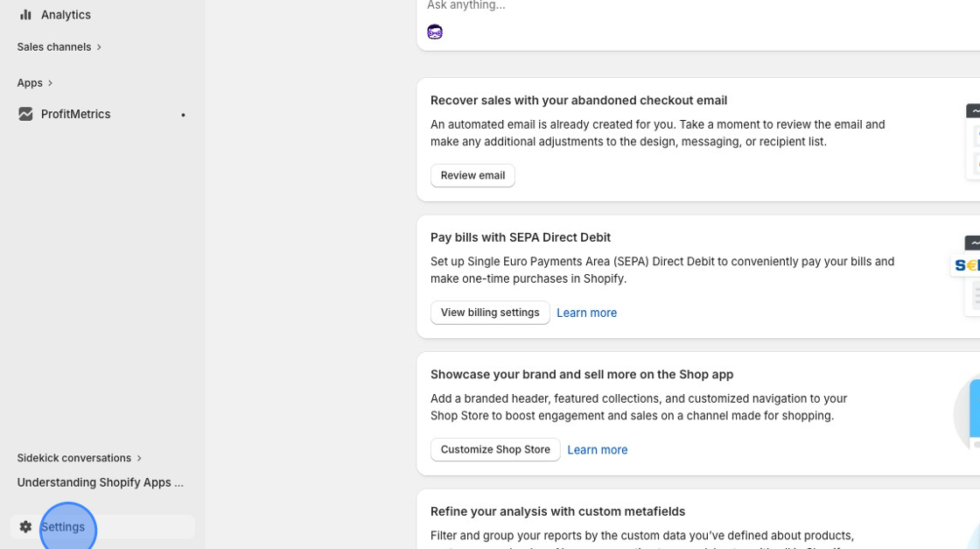Click the Sidekick avatar icon

pos(434,32)
